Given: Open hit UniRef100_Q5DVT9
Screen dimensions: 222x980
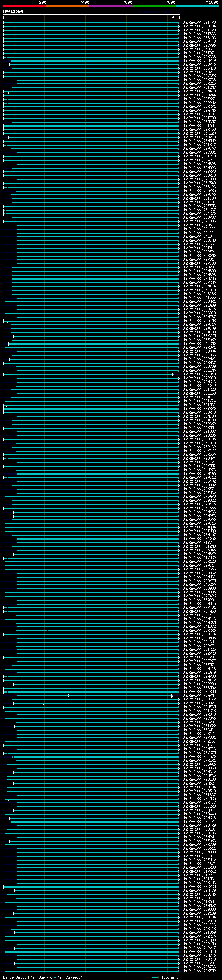Looking at the screenshot, I should [x=199, y=60].
